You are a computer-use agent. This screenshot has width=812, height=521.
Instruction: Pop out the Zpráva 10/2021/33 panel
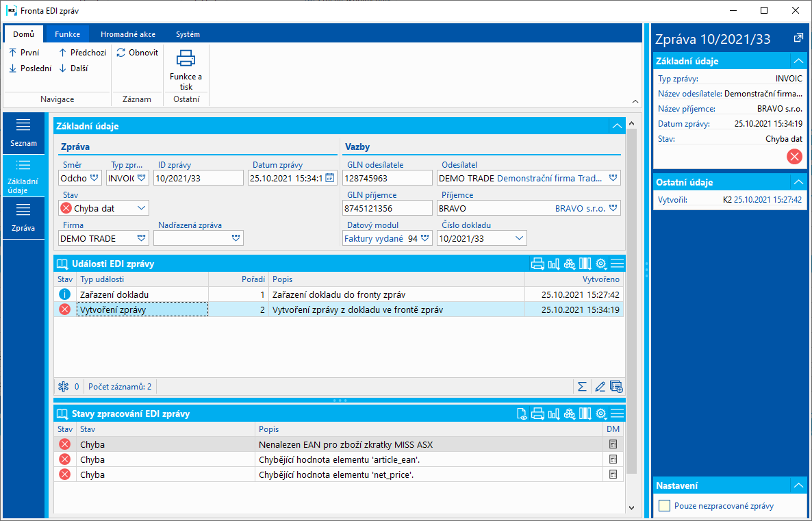[798, 38]
